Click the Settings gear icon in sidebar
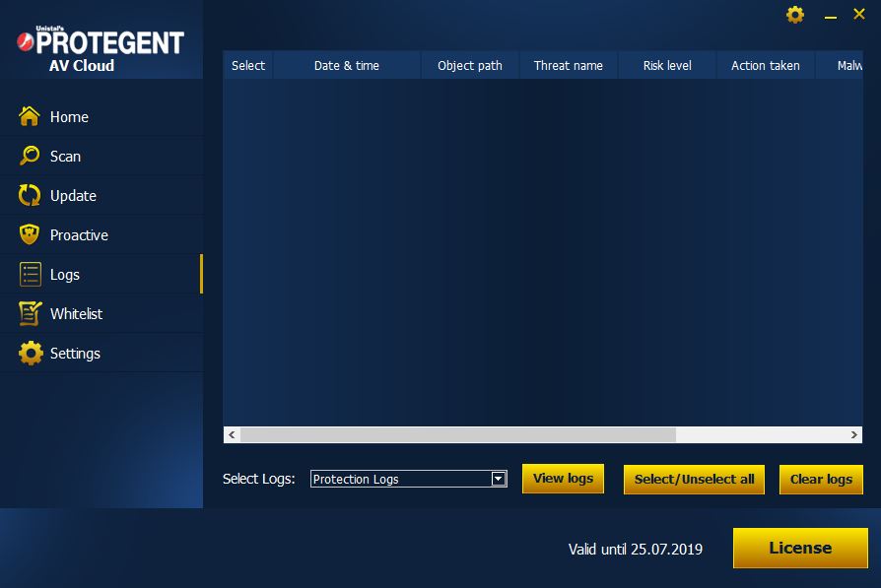This screenshot has width=881, height=588. (x=31, y=353)
